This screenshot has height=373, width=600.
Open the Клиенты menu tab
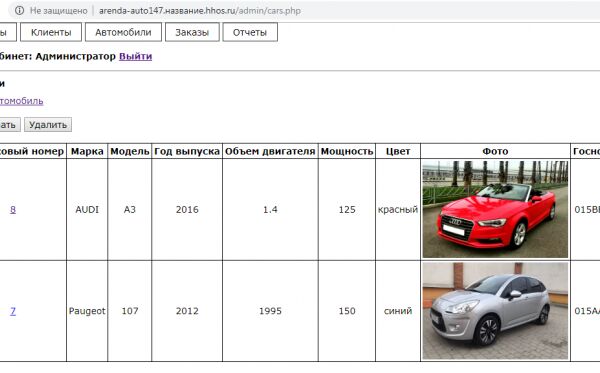[51, 32]
